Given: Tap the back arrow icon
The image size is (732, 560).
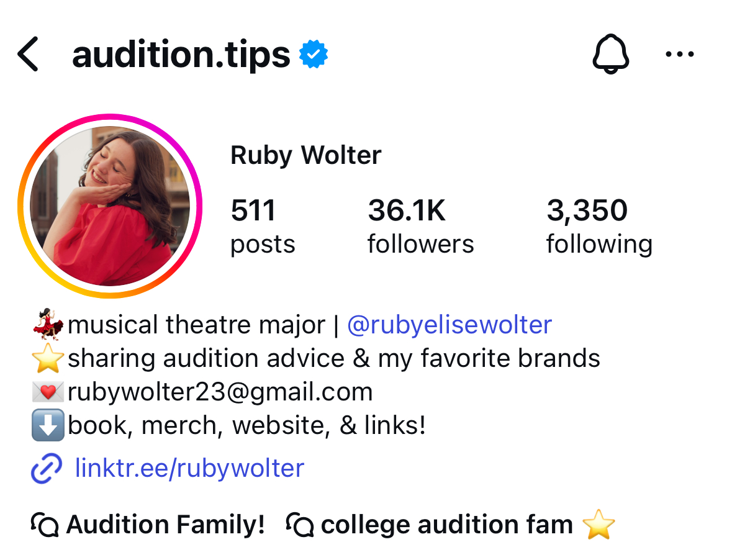Looking at the screenshot, I should click(29, 55).
